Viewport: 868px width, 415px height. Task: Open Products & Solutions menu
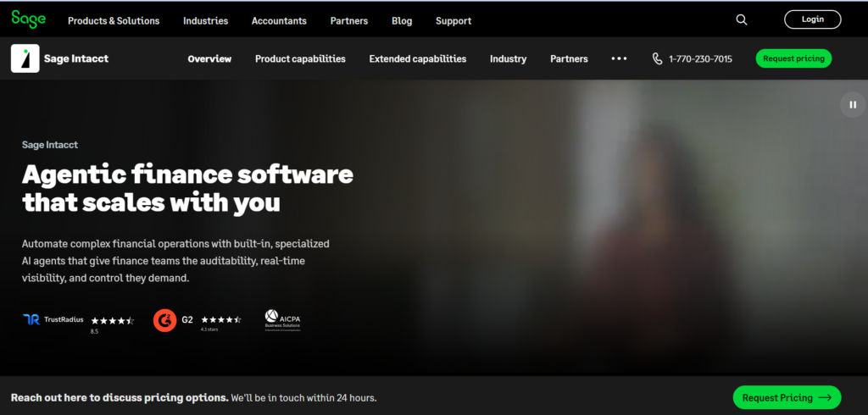(114, 20)
